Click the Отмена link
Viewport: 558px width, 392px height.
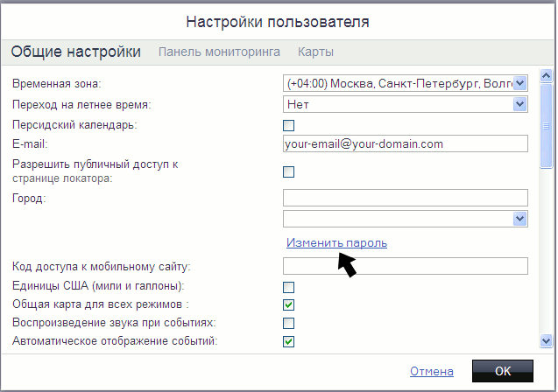point(431,371)
